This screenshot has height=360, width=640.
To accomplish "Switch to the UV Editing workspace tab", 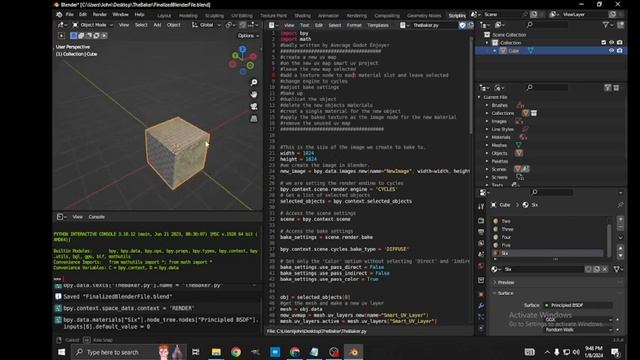I will 242,16.
